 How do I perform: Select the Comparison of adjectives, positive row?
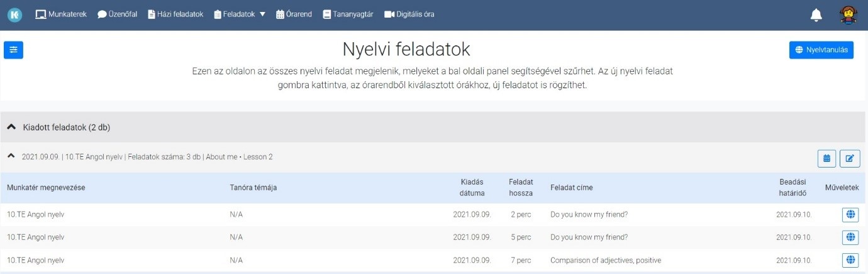click(x=434, y=260)
